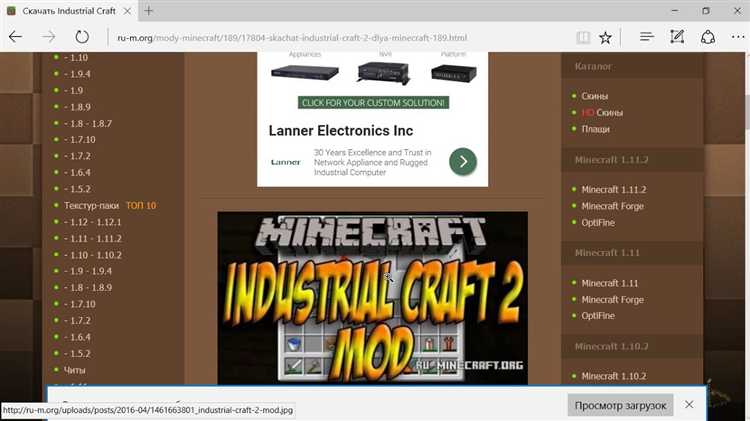Make a web note pen icon
750x421 pixels.
(x=677, y=37)
